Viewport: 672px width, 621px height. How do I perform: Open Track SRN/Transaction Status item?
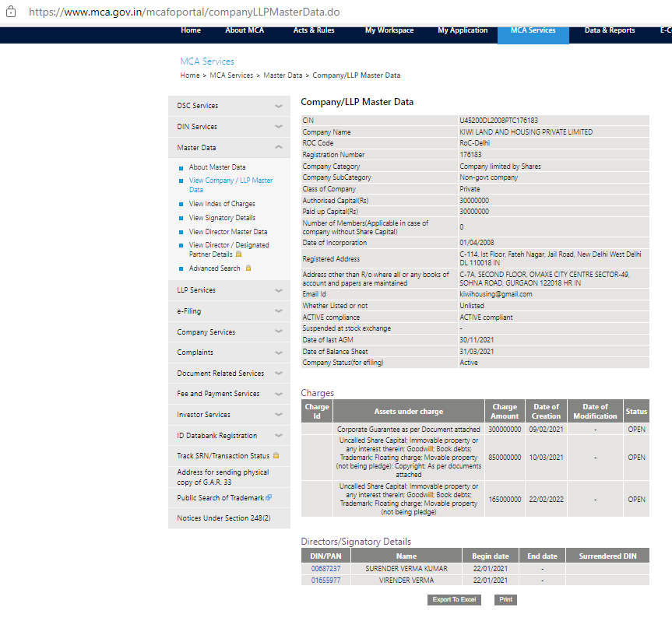click(223, 456)
